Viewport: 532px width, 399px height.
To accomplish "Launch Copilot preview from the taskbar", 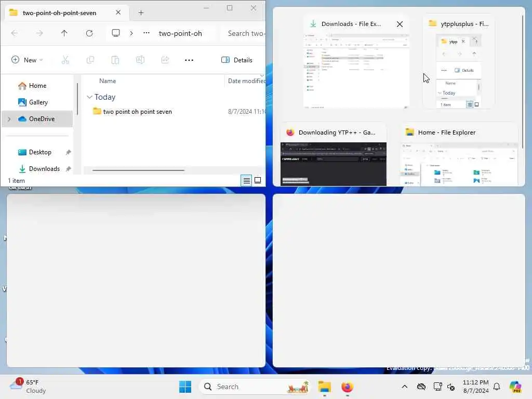I will [515, 387].
